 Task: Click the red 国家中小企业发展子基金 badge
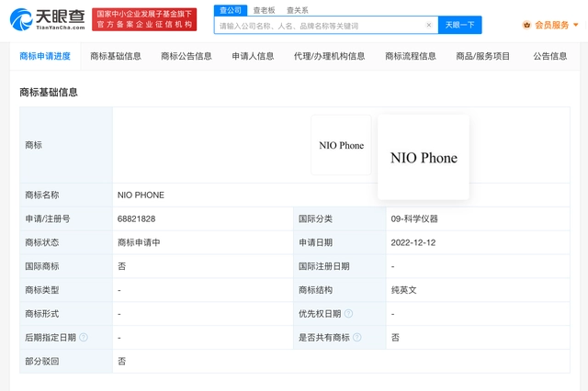pyautogui.click(x=144, y=19)
